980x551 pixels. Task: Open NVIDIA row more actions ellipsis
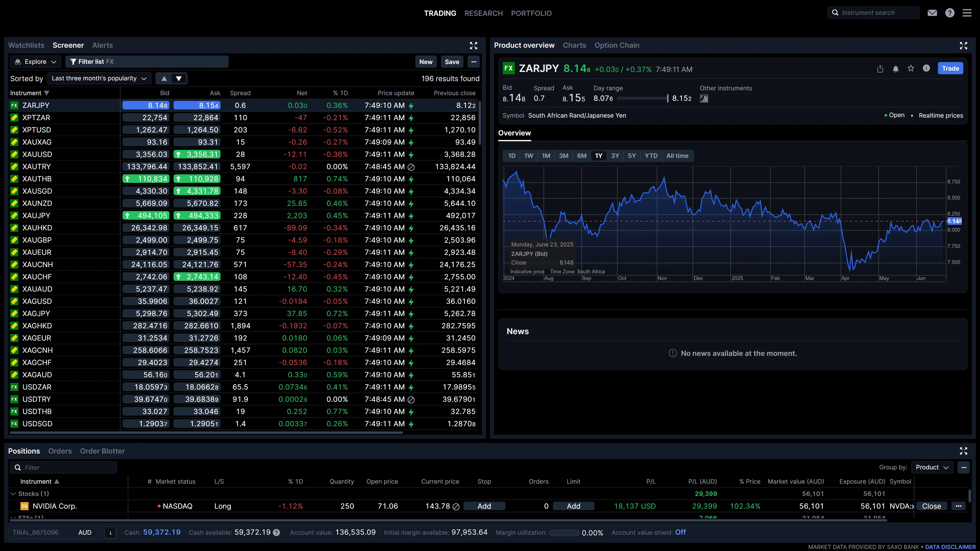click(x=958, y=506)
